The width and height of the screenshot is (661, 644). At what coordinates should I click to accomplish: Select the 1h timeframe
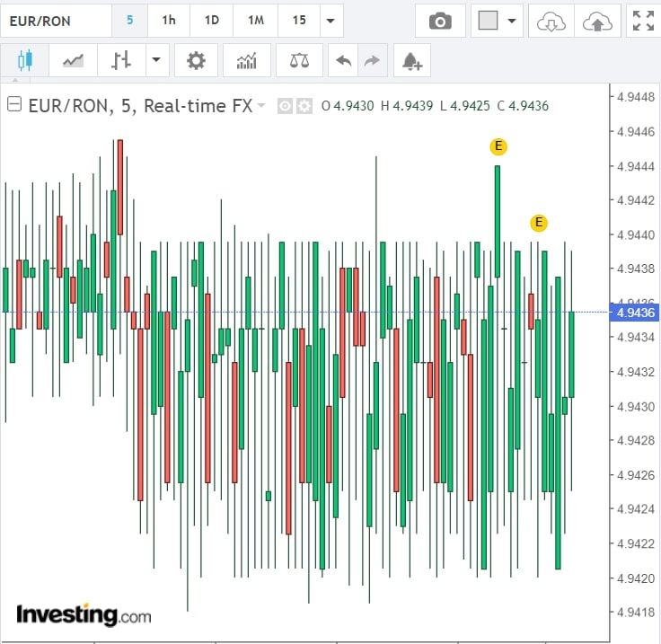pyautogui.click(x=169, y=21)
